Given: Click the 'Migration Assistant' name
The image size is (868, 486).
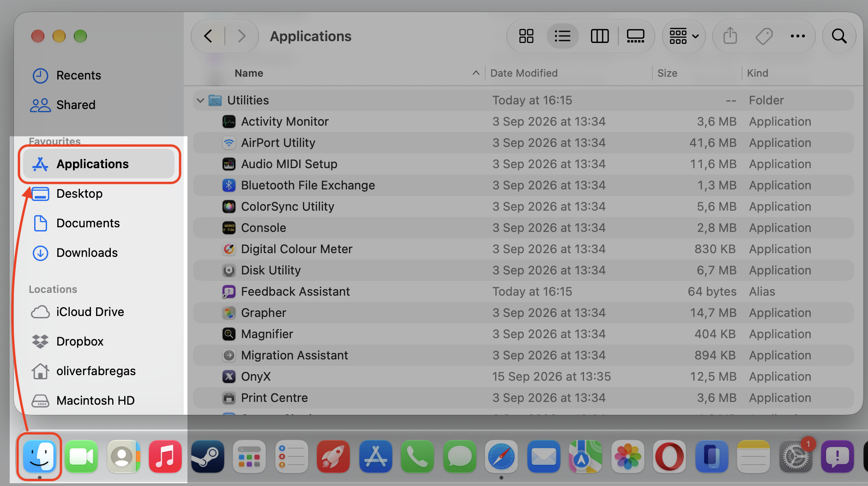Looking at the screenshot, I should click(295, 355).
